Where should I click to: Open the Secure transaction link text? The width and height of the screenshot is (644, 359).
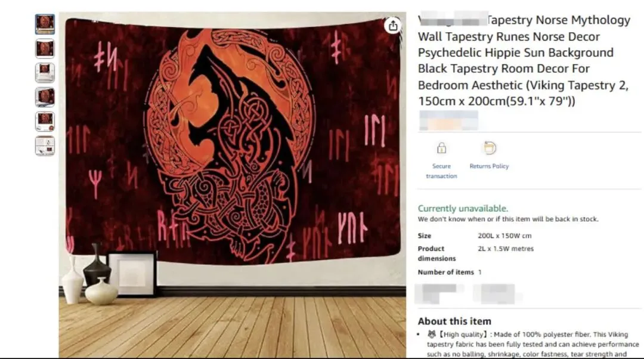pyautogui.click(x=441, y=171)
